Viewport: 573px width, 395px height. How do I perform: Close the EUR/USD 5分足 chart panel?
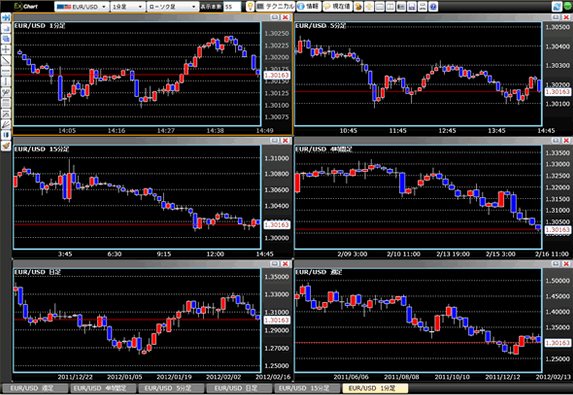[566, 17]
